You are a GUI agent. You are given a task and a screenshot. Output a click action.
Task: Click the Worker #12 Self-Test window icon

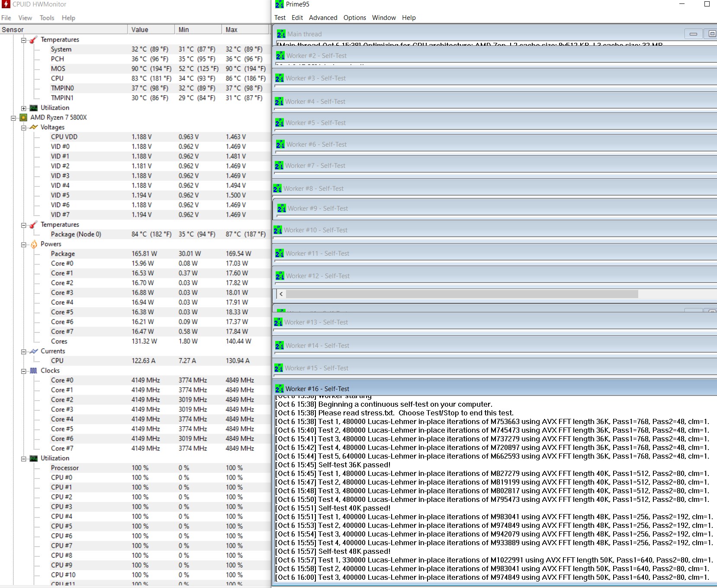point(280,276)
